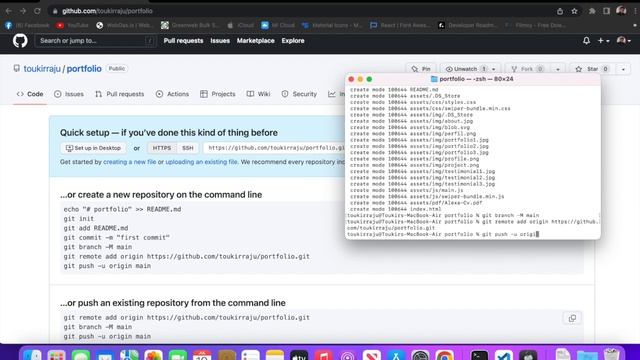Expand the Fork options dropdown arrow

pyautogui.click(x=558, y=69)
